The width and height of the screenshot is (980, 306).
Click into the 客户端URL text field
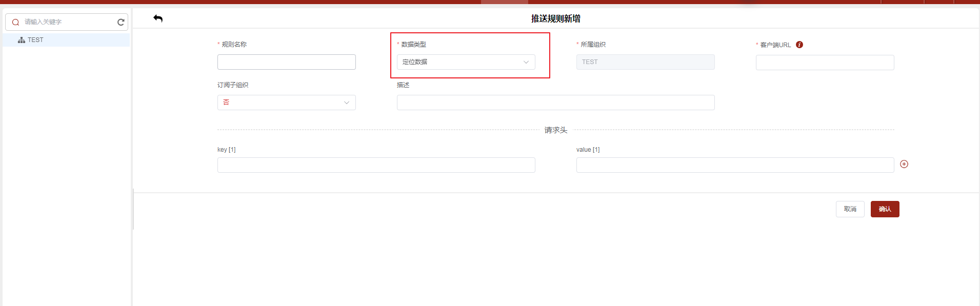tap(825, 63)
